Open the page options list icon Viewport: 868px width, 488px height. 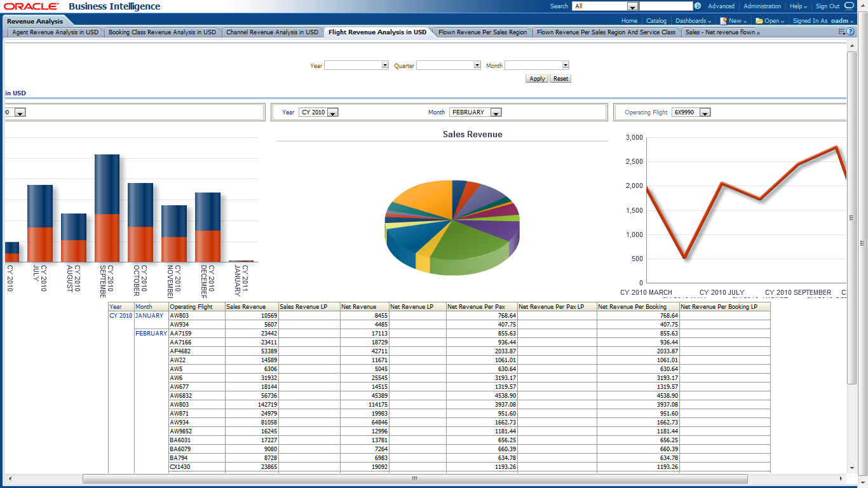[842, 32]
